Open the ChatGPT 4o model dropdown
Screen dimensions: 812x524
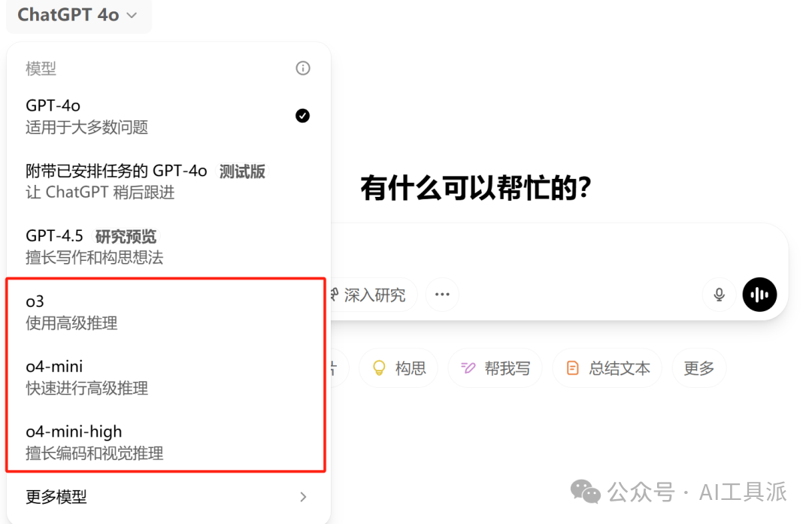coord(79,15)
